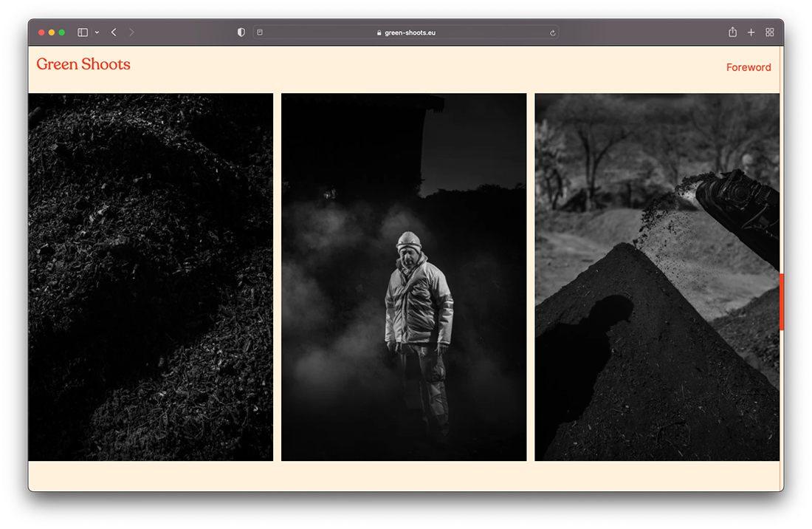812x529 pixels.
Task: Open the photo of soil mound and conveyor
Action: click(x=657, y=276)
